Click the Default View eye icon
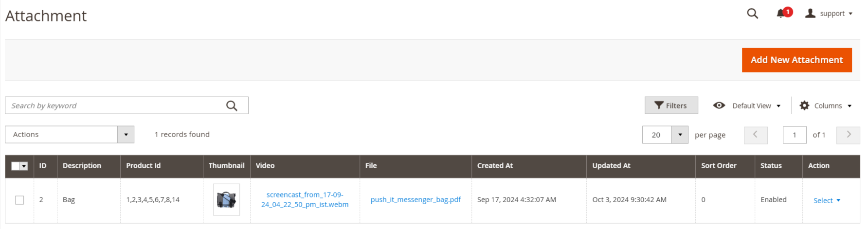 (x=719, y=106)
